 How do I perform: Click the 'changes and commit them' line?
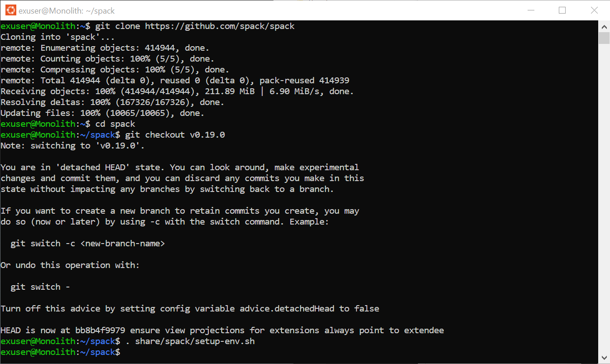coord(182,178)
